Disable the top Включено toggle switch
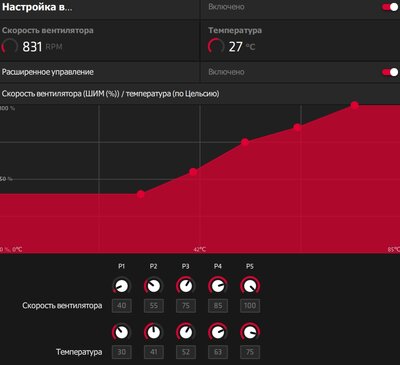Screen dimensions: 400x365 click(390, 7)
